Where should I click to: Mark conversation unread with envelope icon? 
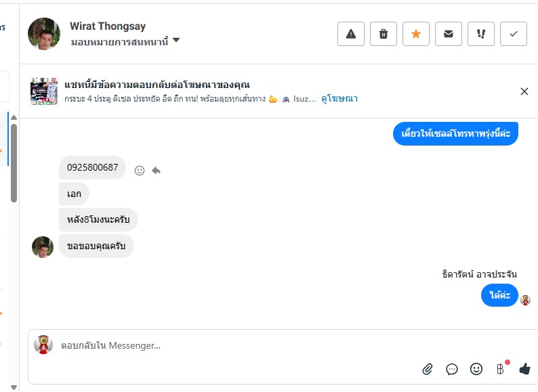(449, 35)
